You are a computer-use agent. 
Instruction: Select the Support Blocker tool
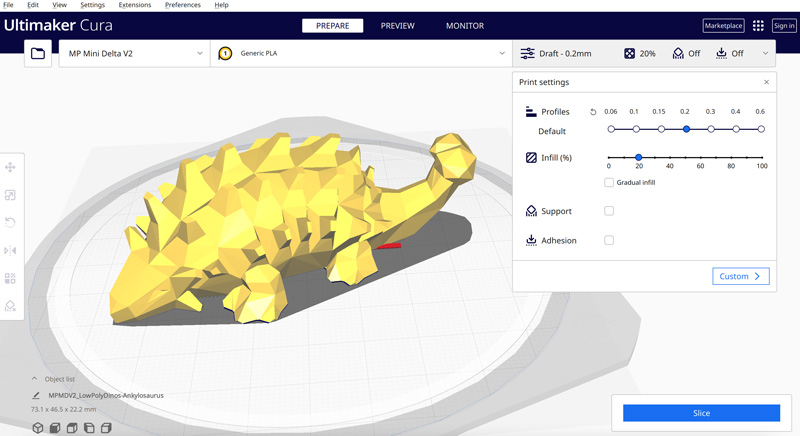click(10, 305)
